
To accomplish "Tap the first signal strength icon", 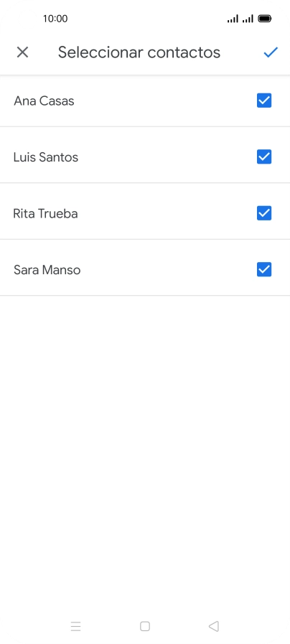I will pyautogui.click(x=233, y=19).
